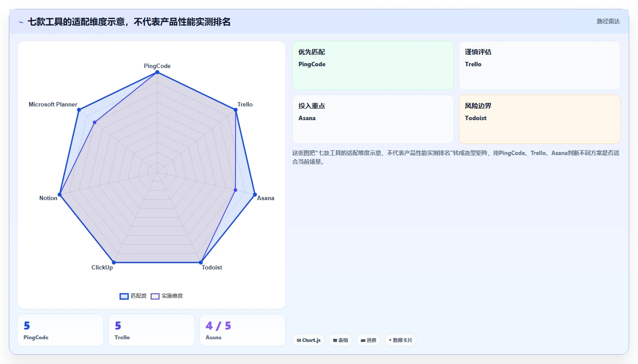Click the 匹配度 blue legend swatch
638x364 pixels.
click(x=124, y=296)
